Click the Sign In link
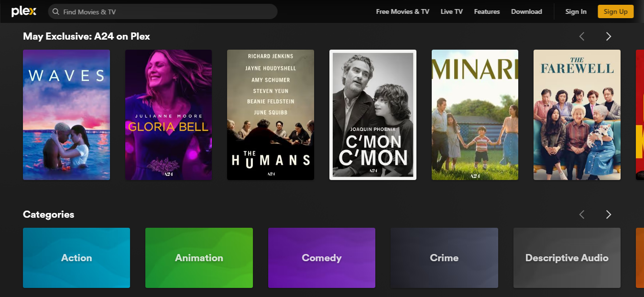 (576, 11)
